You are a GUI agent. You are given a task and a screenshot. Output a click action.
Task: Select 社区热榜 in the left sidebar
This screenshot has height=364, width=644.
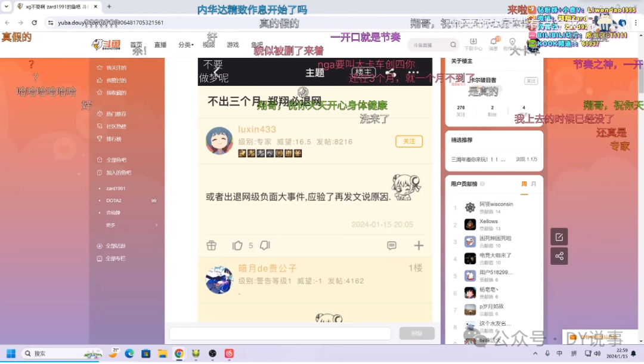coord(116,126)
